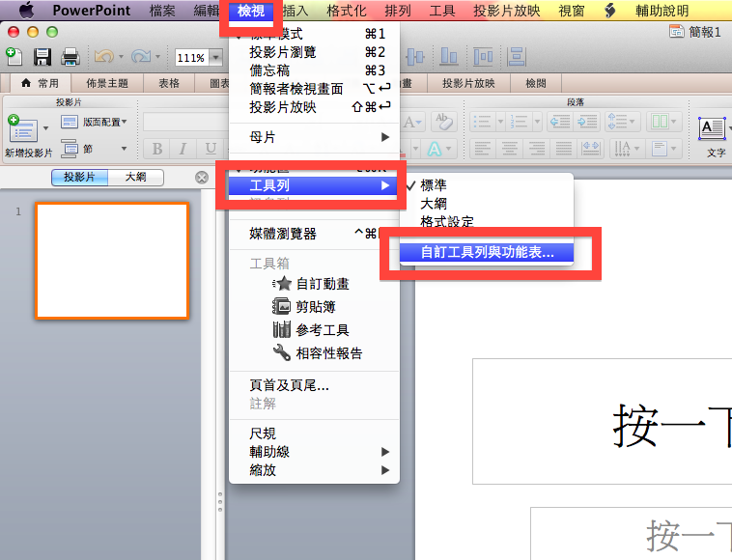This screenshot has width=732, height=560.
Task: Expand the 母片 submenu
Action: [314, 137]
